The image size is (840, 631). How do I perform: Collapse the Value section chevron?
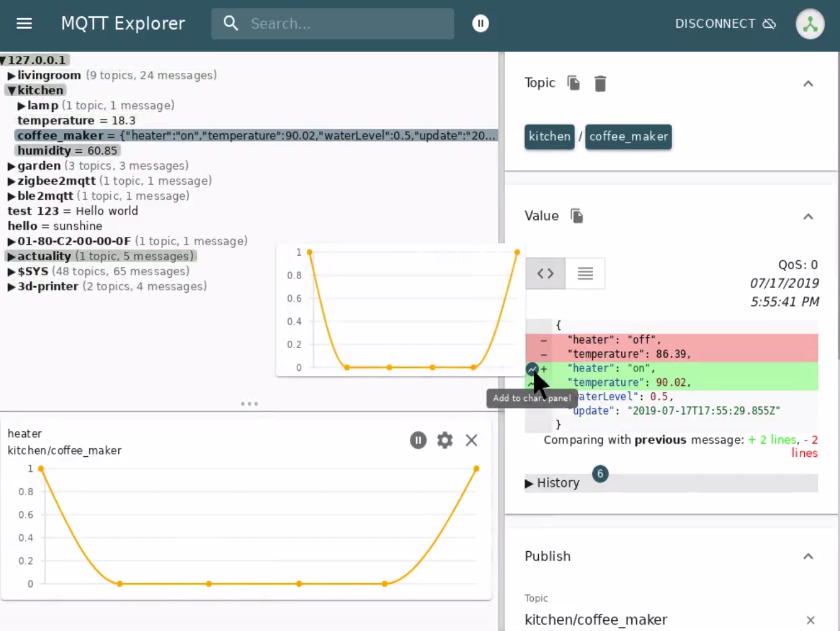(x=808, y=217)
